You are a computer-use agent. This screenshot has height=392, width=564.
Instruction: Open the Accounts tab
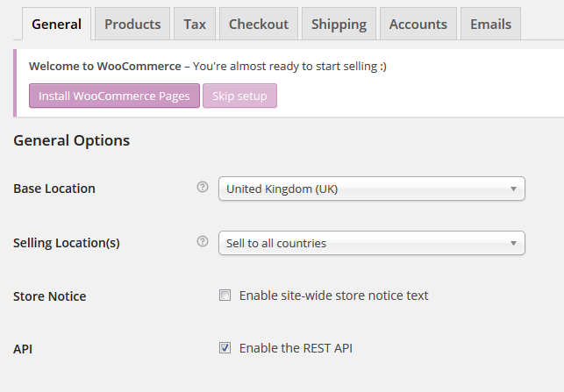coord(418,24)
